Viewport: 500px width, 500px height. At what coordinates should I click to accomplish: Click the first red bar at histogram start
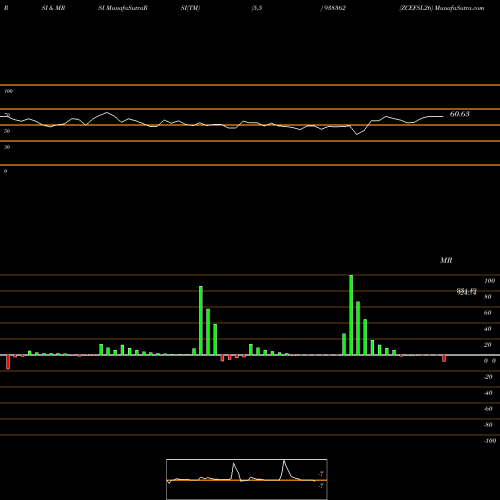pos(8,362)
